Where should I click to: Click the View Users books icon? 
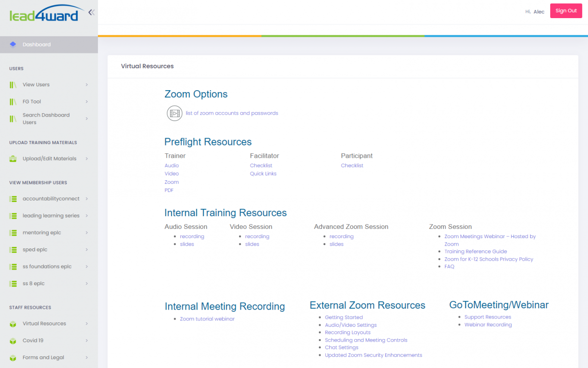tap(13, 85)
